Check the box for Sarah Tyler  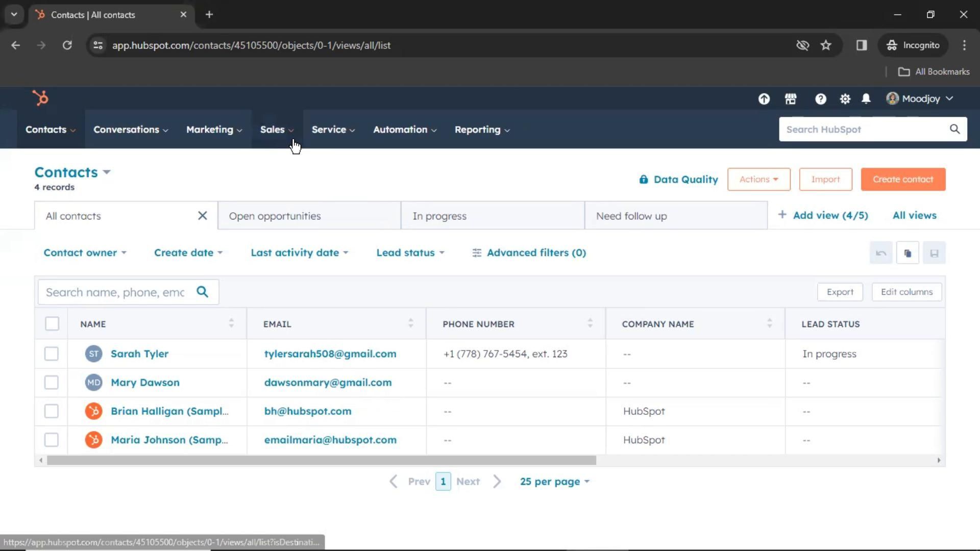(x=52, y=354)
